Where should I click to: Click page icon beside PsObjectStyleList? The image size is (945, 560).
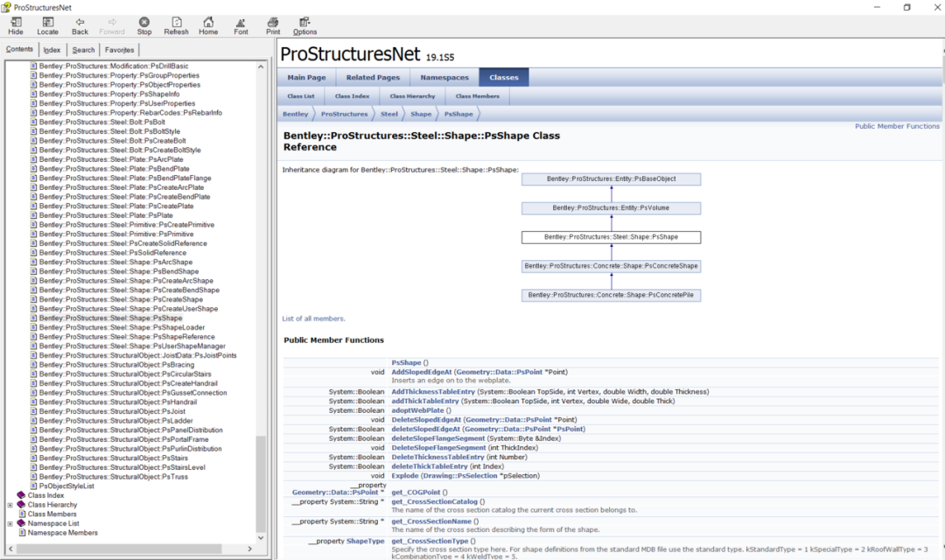pos(34,486)
